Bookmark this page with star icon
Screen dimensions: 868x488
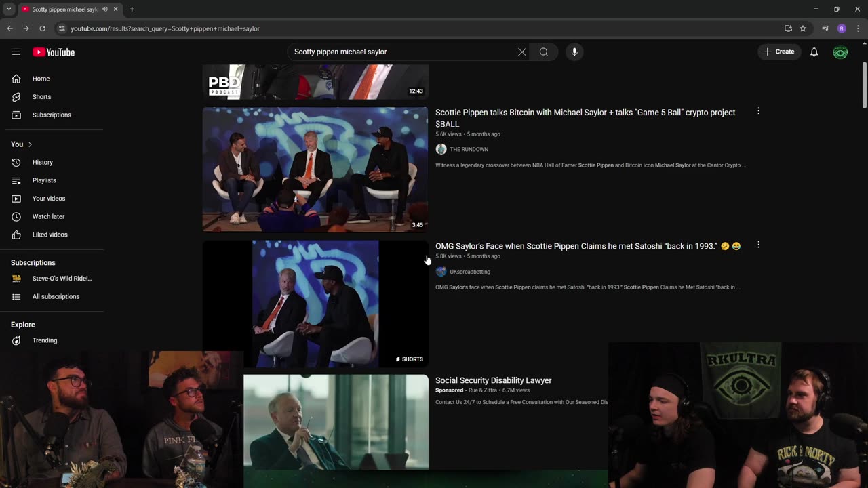[803, 28]
